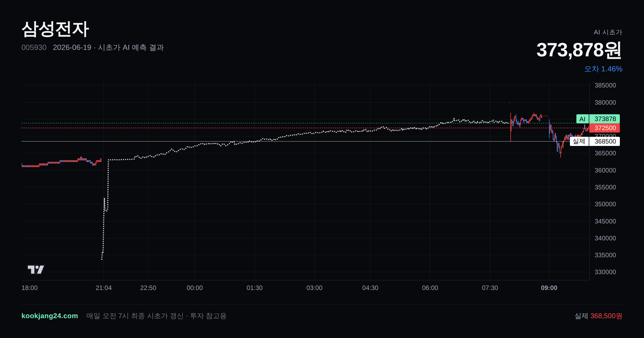The image size is (644, 338).
Task: Click the 22:50 time axis label
Action: 148,288
